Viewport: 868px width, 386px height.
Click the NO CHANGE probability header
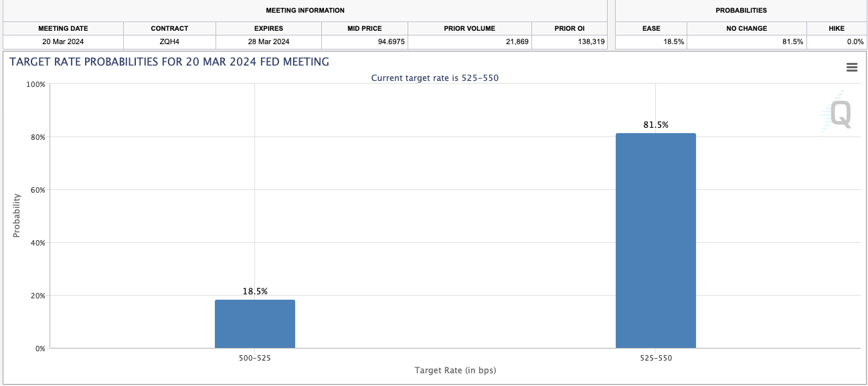[747, 28]
